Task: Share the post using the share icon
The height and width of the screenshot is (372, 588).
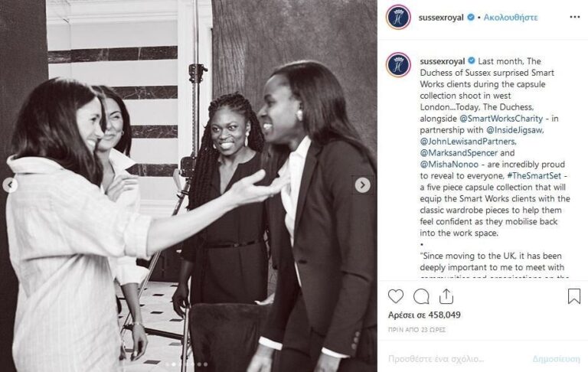Action: (446, 296)
